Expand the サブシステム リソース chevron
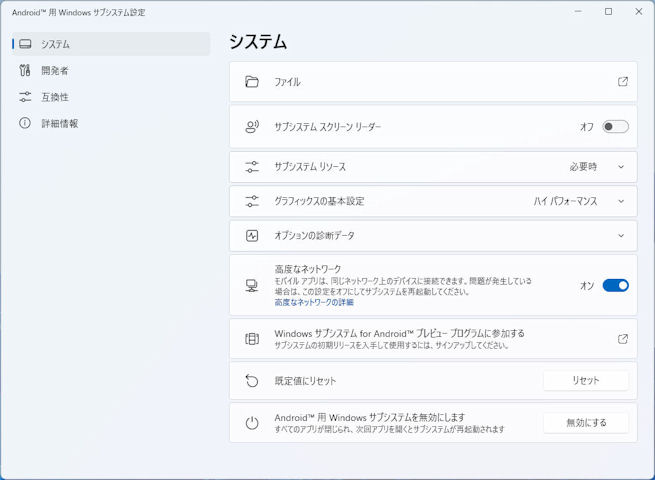 621,167
